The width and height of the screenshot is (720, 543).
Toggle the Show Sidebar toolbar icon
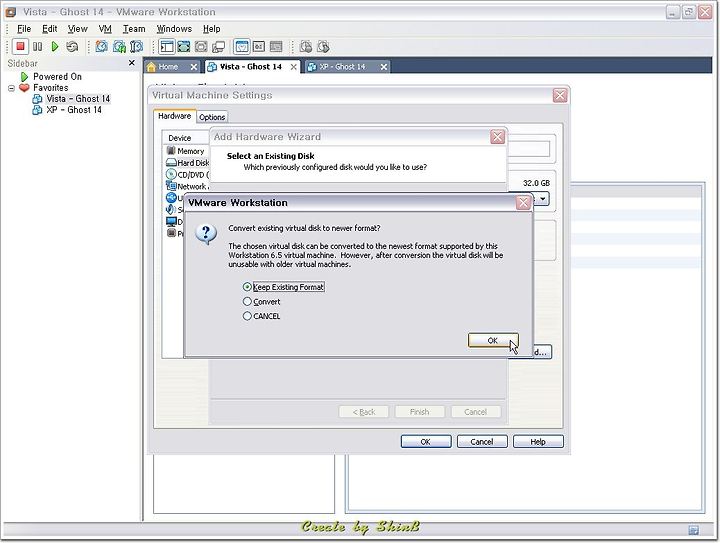[x=167, y=46]
